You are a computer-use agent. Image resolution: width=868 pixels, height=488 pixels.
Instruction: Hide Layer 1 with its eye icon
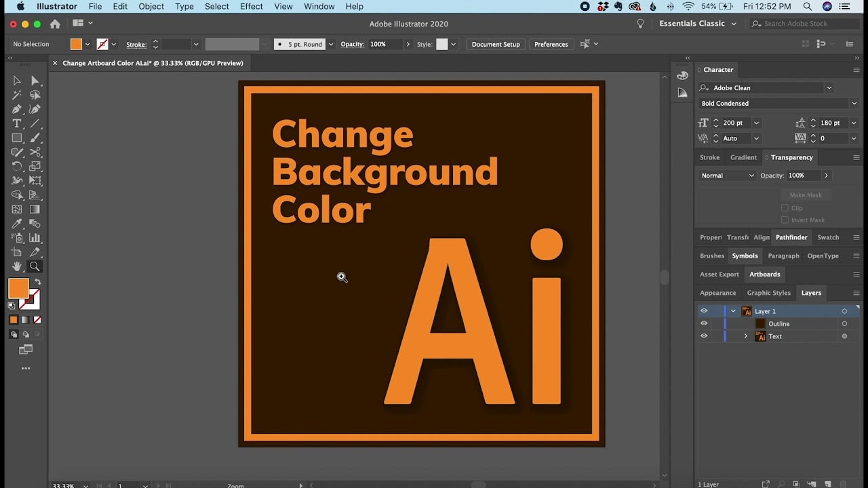(x=704, y=311)
